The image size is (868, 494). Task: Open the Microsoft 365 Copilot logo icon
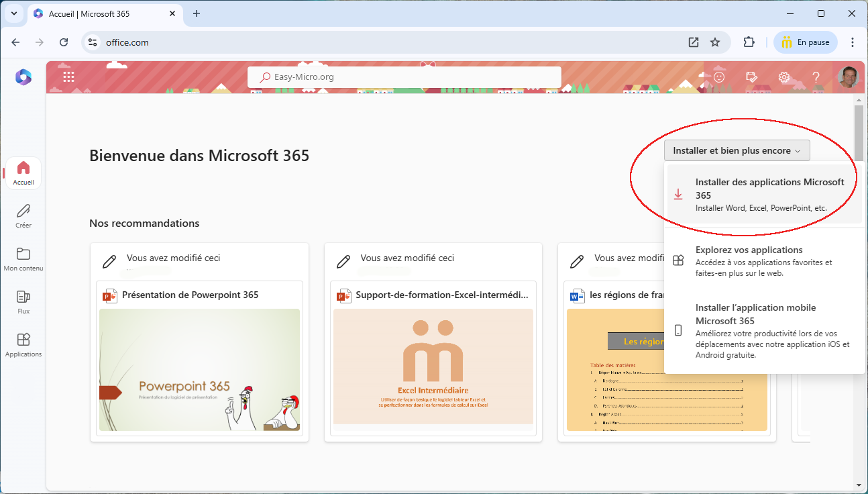coord(23,77)
